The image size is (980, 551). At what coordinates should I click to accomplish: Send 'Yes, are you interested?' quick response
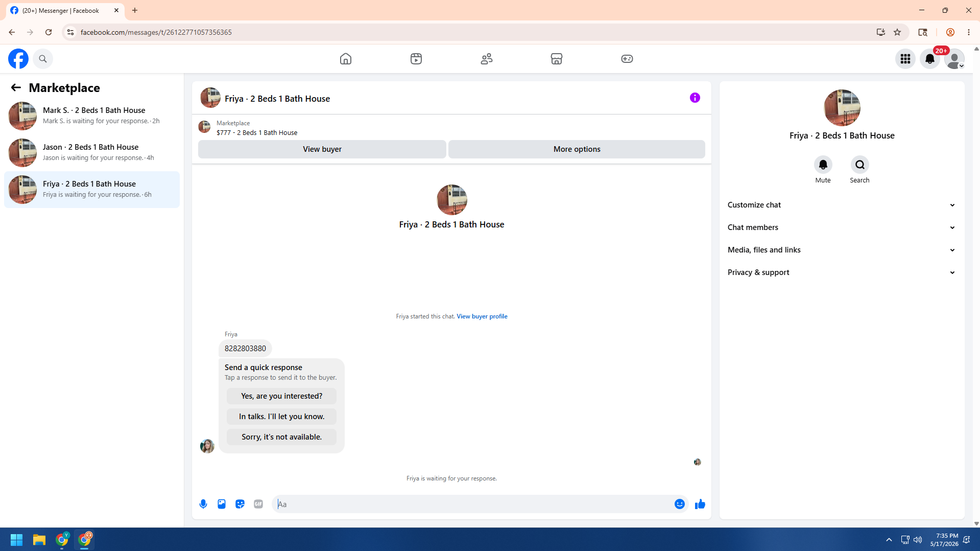coord(282,396)
